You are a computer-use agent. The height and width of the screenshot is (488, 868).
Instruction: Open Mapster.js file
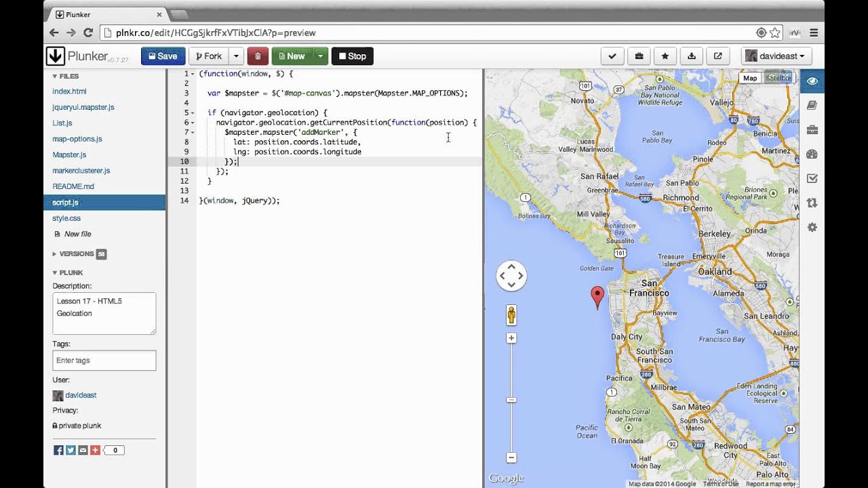(x=69, y=155)
